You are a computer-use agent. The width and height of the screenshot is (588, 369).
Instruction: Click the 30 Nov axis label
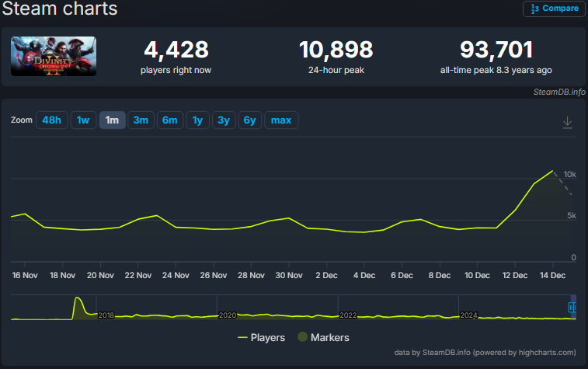tap(289, 275)
